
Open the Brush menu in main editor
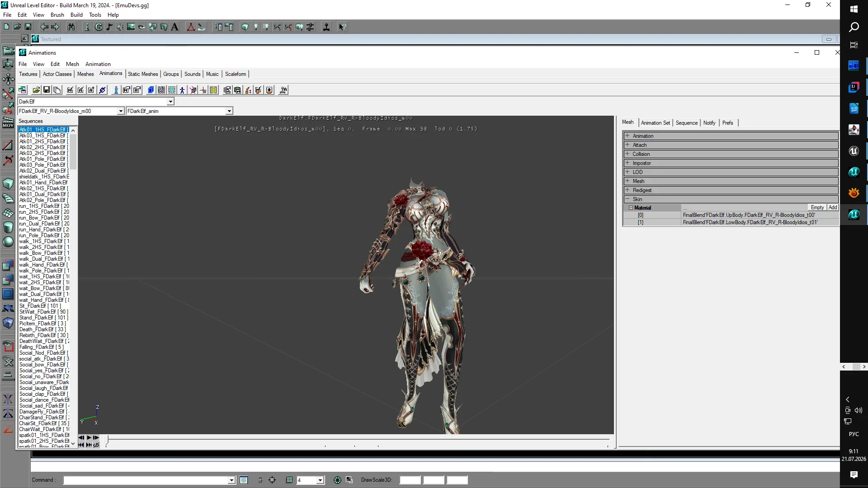point(57,15)
